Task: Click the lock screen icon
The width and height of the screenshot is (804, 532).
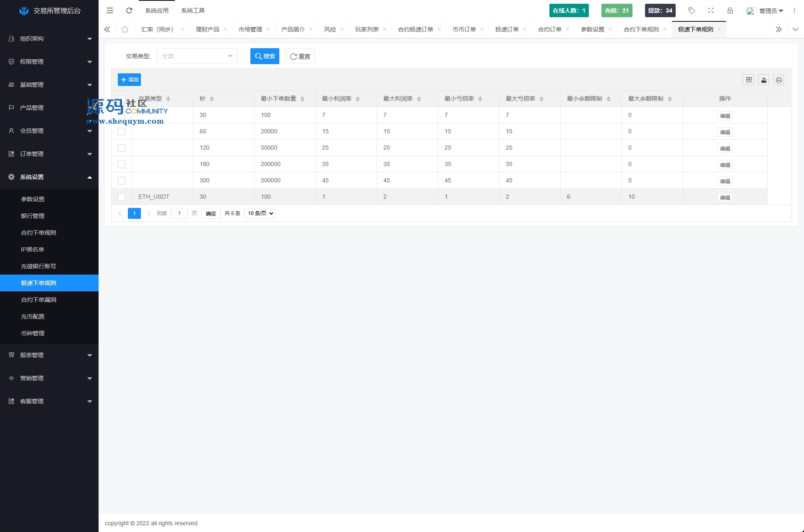Action: point(730,10)
